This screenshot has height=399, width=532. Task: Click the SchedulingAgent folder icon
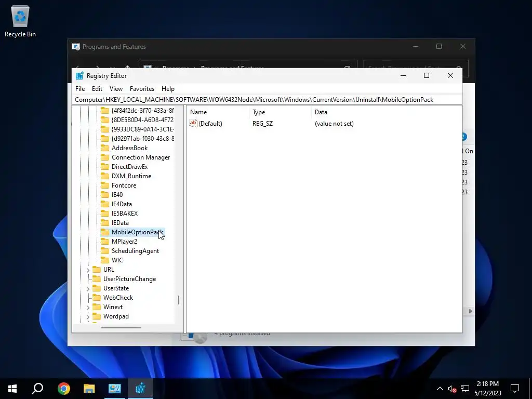click(x=105, y=251)
